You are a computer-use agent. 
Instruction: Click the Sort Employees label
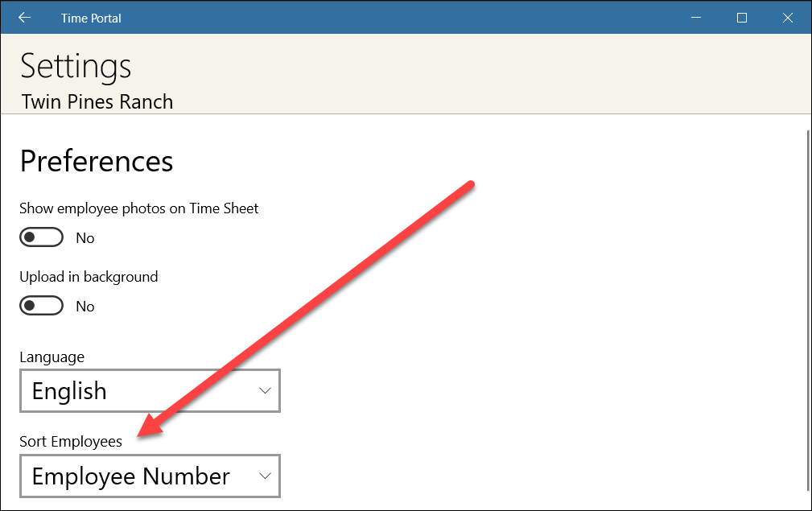point(71,442)
